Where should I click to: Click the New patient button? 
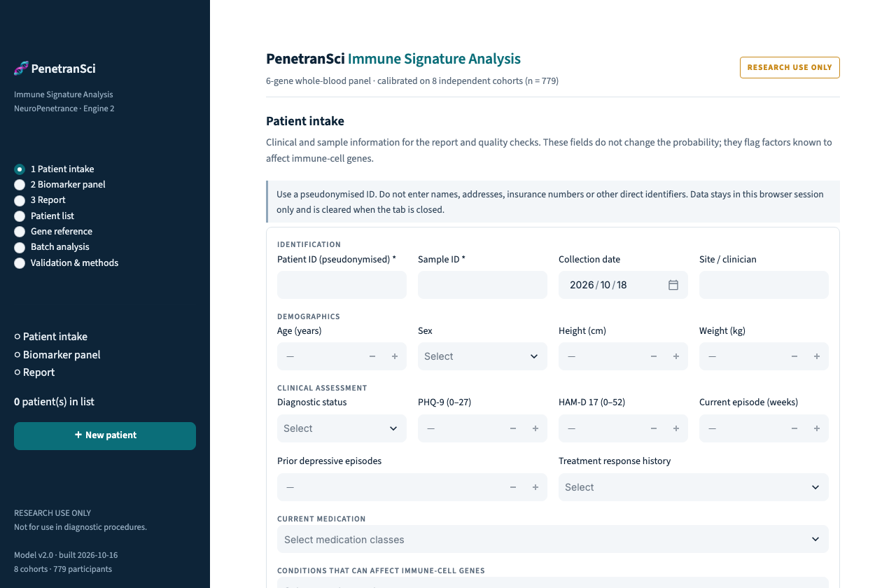(105, 435)
